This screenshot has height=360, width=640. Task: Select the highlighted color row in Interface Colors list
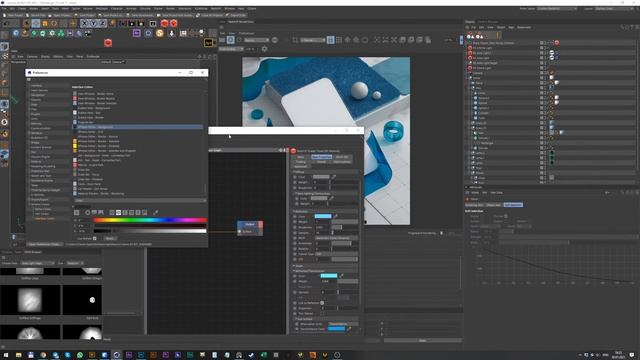coord(138,127)
